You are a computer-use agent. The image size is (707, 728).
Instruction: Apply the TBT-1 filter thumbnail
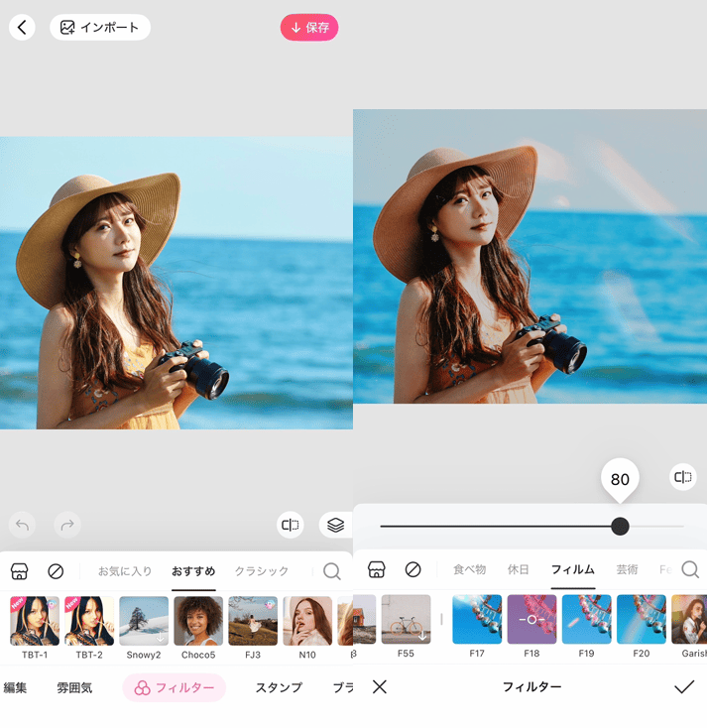pyautogui.click(x=35, y=621)
